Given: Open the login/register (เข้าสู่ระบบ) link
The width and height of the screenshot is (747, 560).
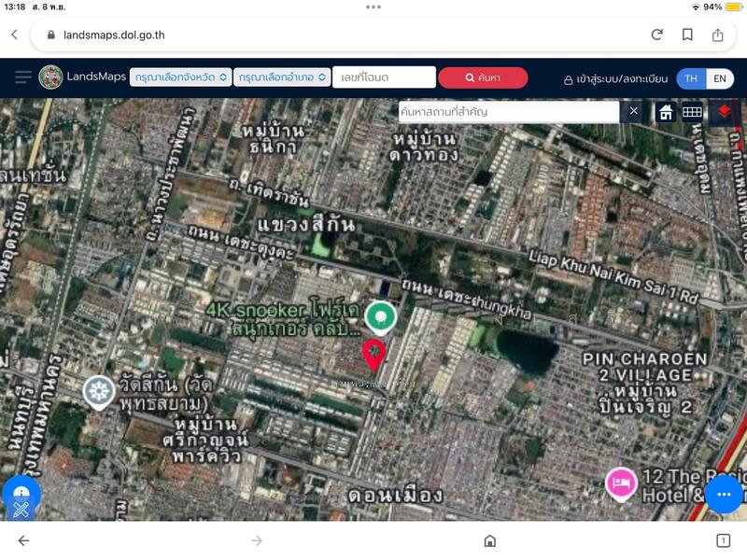Looking at the screenshot, I should pos(615,79).
